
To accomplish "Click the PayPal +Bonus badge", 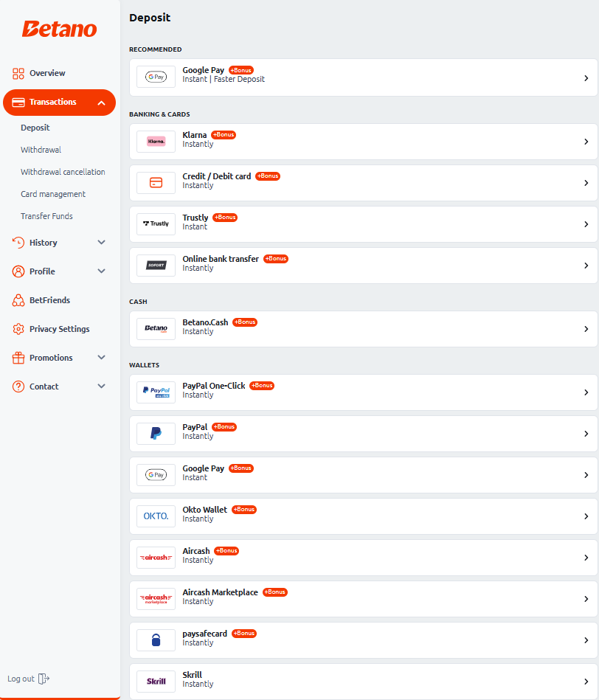I will [x=224, y=427].
